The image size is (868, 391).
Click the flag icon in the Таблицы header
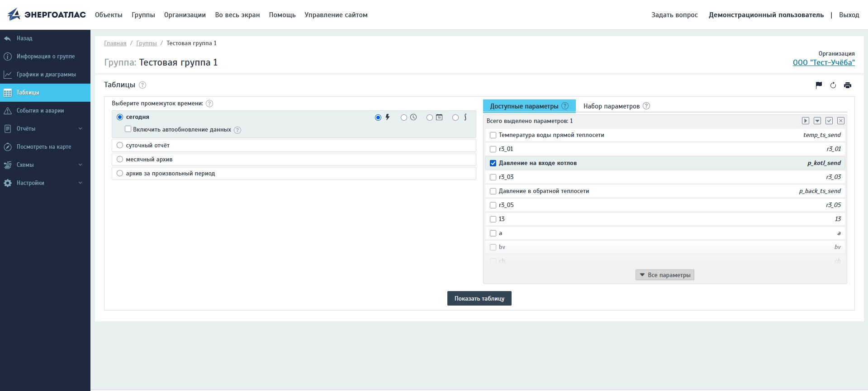pyautogui.click(x=819, y=85)
